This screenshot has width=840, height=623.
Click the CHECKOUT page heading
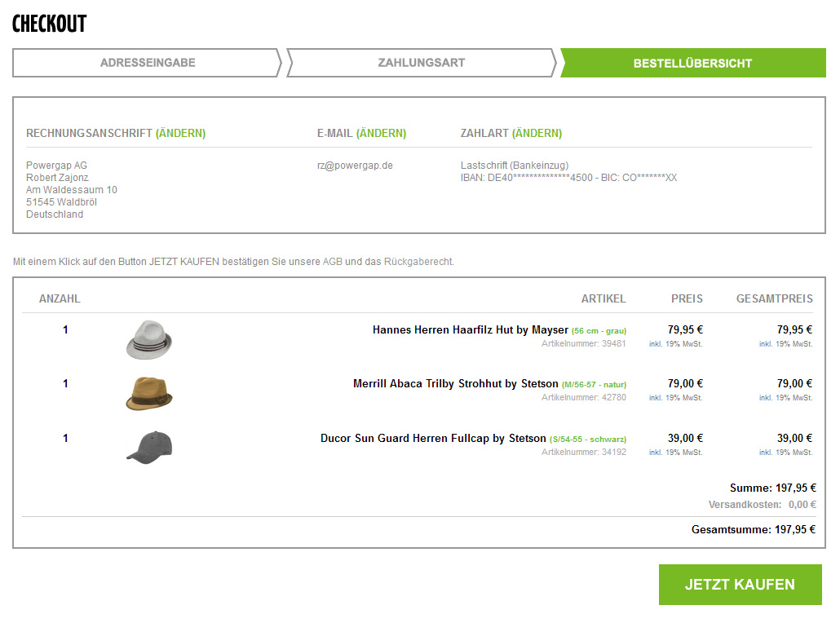click(49, 24)
